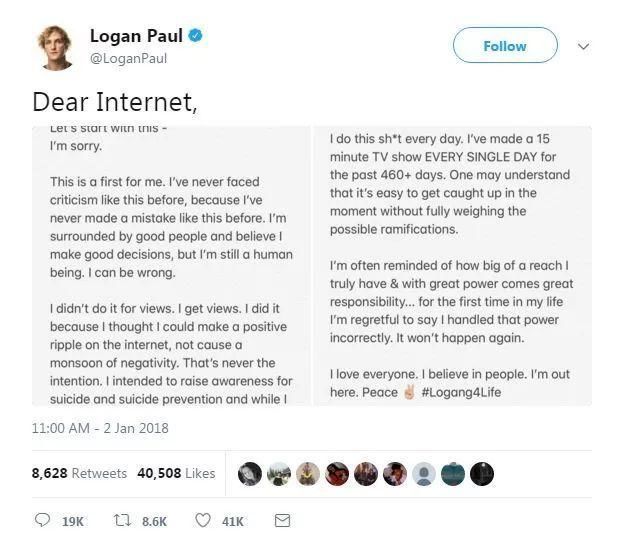
Task: Click the last dark liker avatar
Action: coord(481,473)
